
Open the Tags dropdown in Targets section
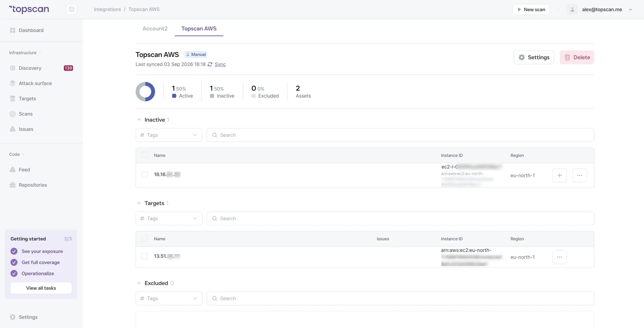coord(169,218)
